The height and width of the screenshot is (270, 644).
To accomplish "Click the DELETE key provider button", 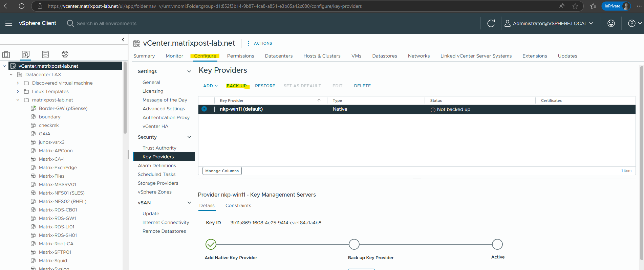I will point(362,86).
